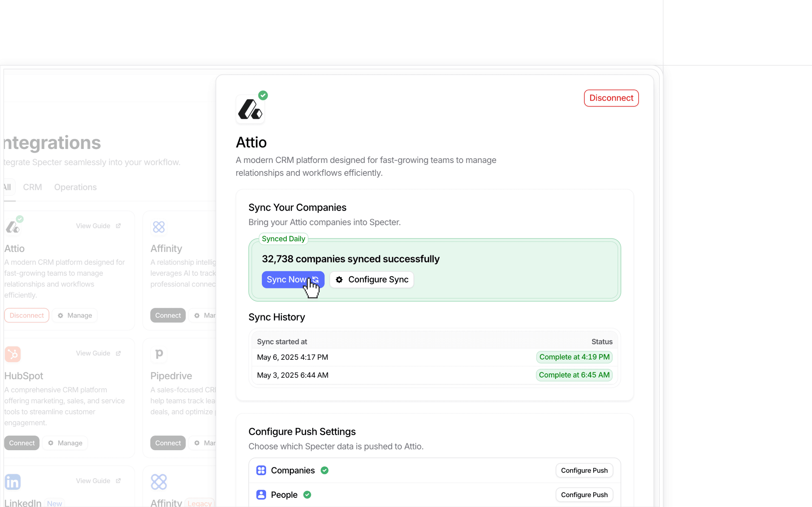The height and width of the screenshot is (507, 812).
Task: Switch to the Operations tab
Action: (x=75, y=187)
